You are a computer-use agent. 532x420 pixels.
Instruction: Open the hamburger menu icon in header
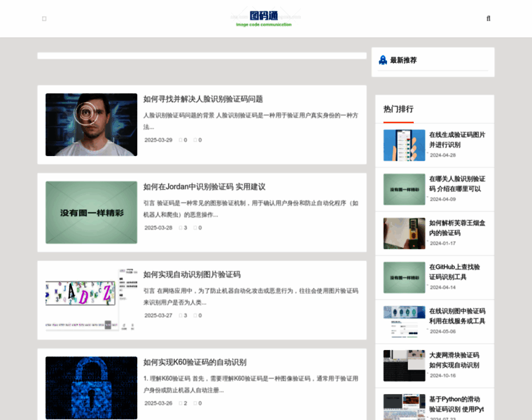(44, 19)
